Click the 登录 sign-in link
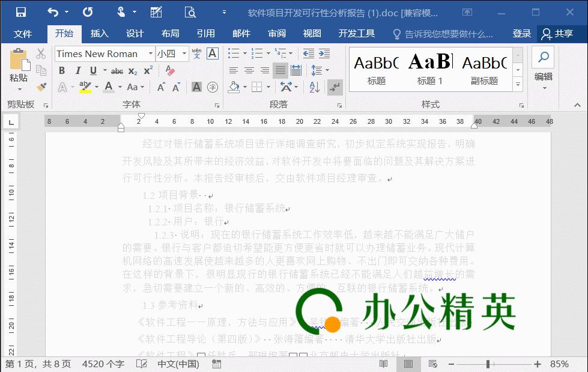This screenshot has width=588, height=372. (x=521, y=34)
